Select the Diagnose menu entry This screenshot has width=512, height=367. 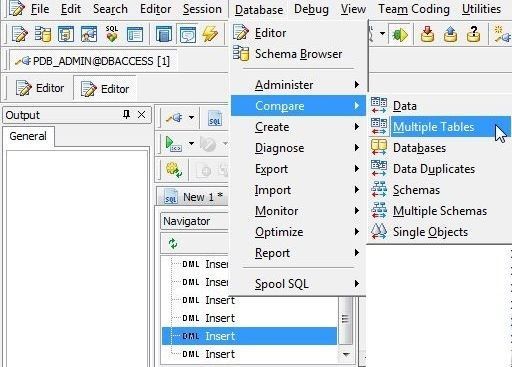coord(298,148)
